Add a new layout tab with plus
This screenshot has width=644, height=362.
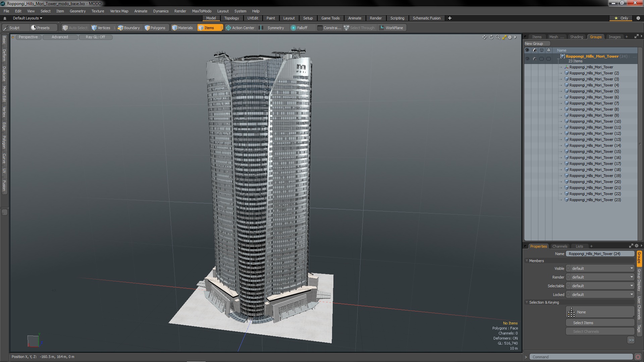449,18
